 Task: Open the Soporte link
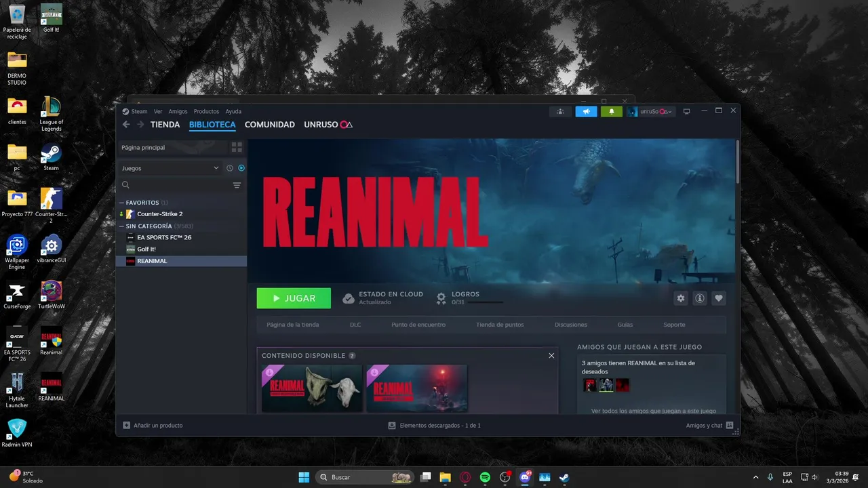tap(674, 325)
